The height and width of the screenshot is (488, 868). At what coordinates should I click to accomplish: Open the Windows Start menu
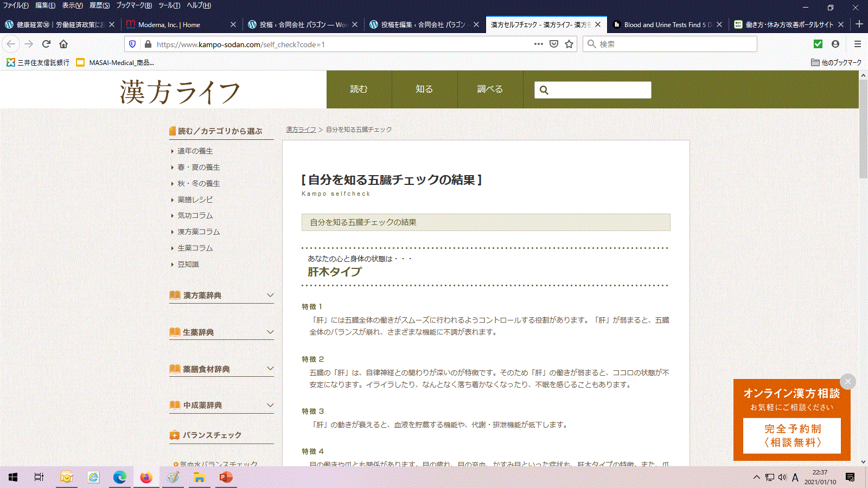tap(13, 477)
